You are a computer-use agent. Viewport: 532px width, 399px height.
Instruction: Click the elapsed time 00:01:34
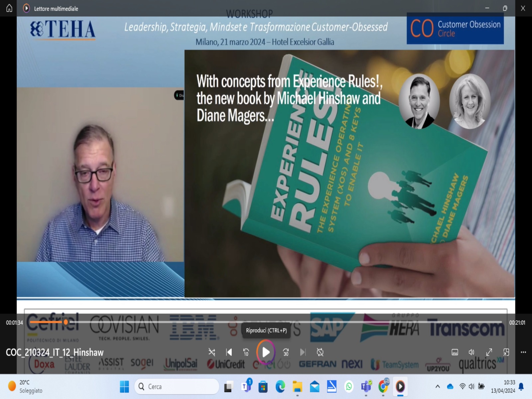point(14,323)
